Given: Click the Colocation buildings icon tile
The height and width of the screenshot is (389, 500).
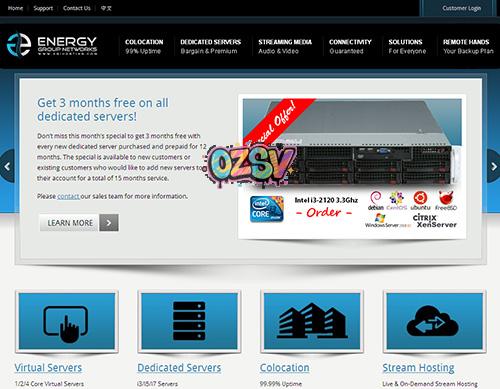Looking at the screenshot, I should coord(312,321).
